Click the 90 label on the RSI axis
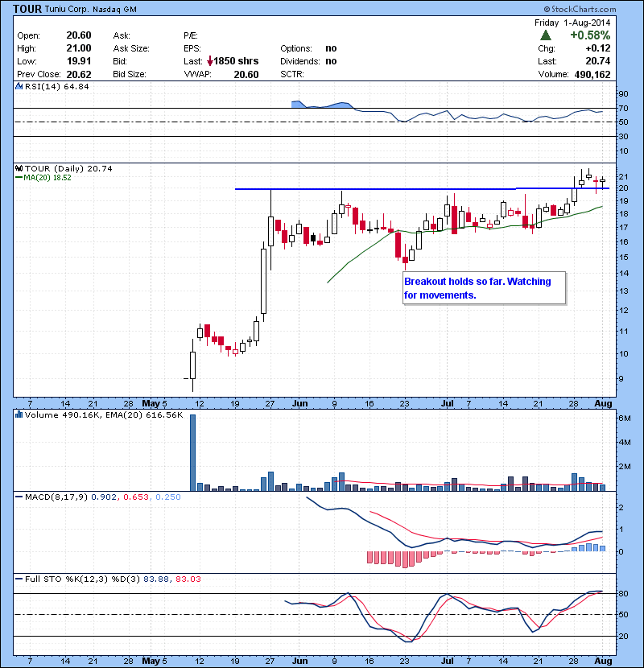 (x=623, y=93)
